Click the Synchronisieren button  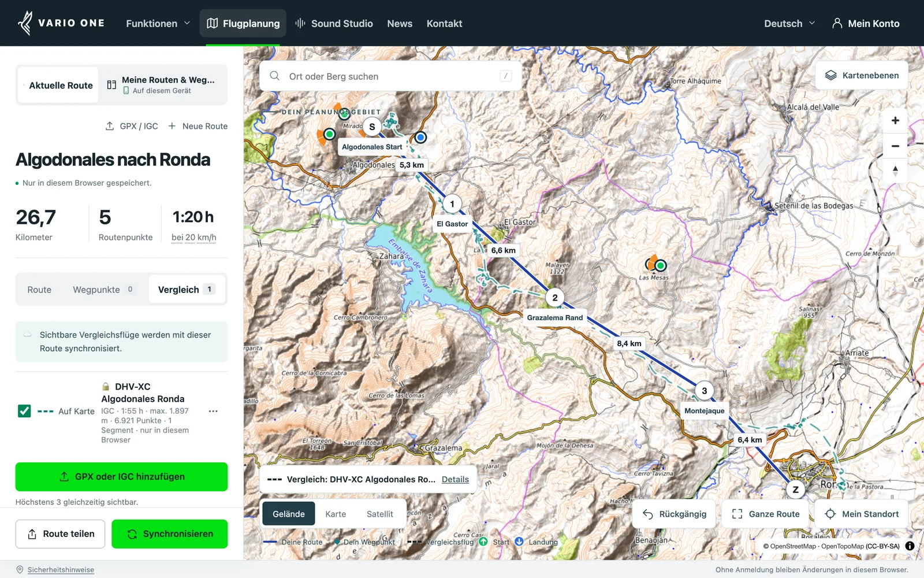click(169, 534)
